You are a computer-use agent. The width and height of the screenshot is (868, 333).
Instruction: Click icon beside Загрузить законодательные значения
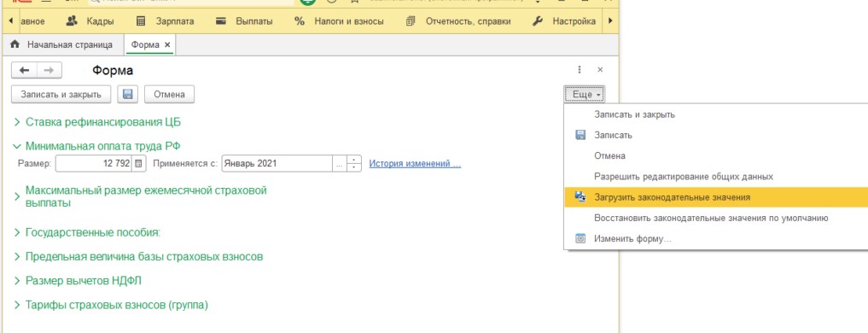[580, 197]
